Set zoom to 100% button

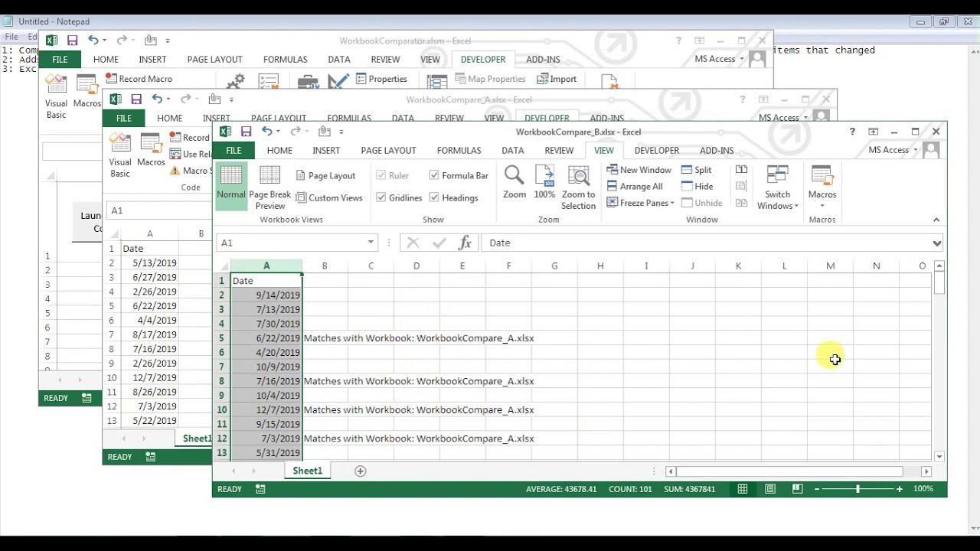(x=544, y=182)
